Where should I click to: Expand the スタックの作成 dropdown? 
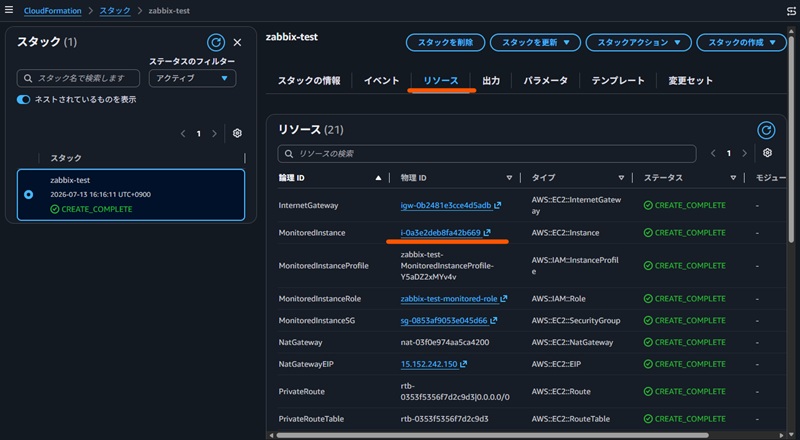[x=741, y=42]
